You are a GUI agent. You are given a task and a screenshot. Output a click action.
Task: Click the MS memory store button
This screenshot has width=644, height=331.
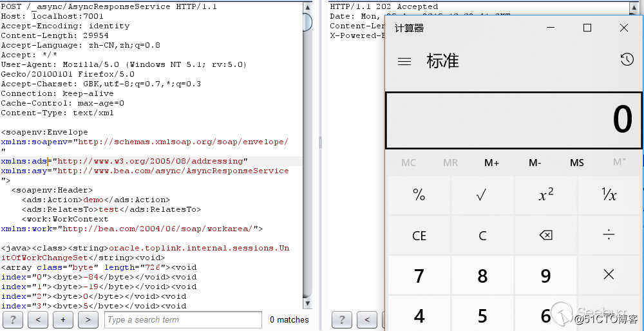coord(576,163)
